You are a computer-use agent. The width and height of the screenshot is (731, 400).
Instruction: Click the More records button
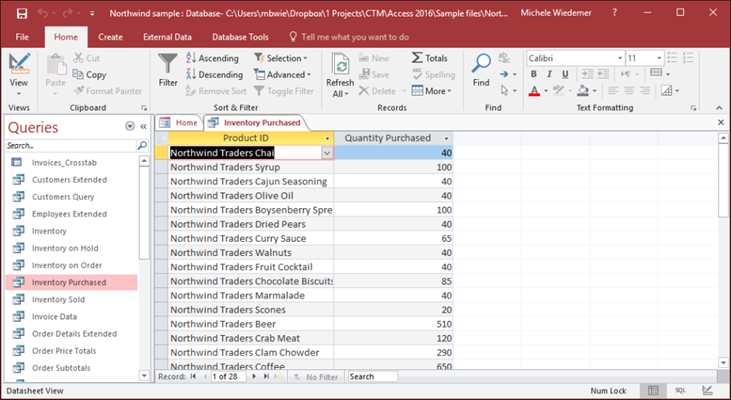[432, 91]
